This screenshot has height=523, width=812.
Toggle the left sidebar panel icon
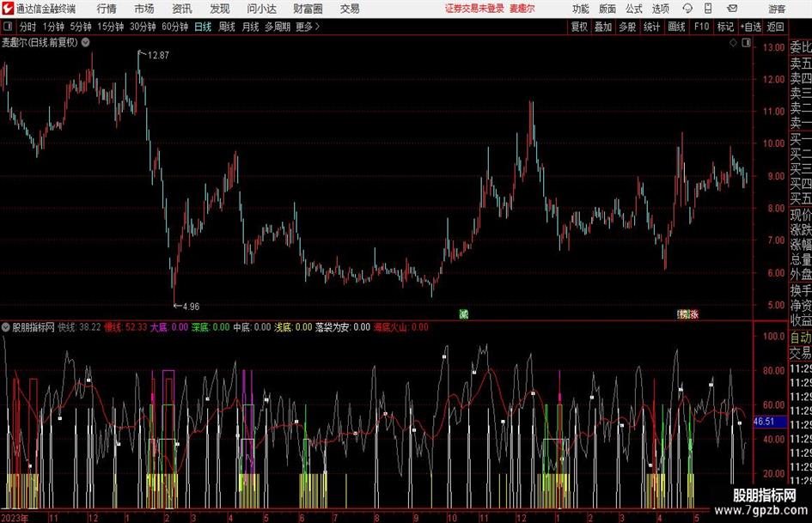click(x=8, y=27)
